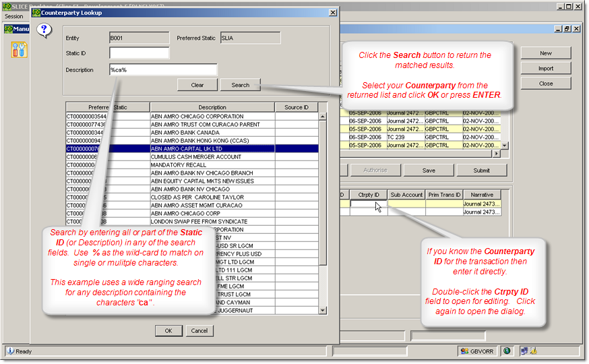Viewport: 589px width, 364px height.
Task: Sort by the Source ID column header
Action: tap(296, 107)
